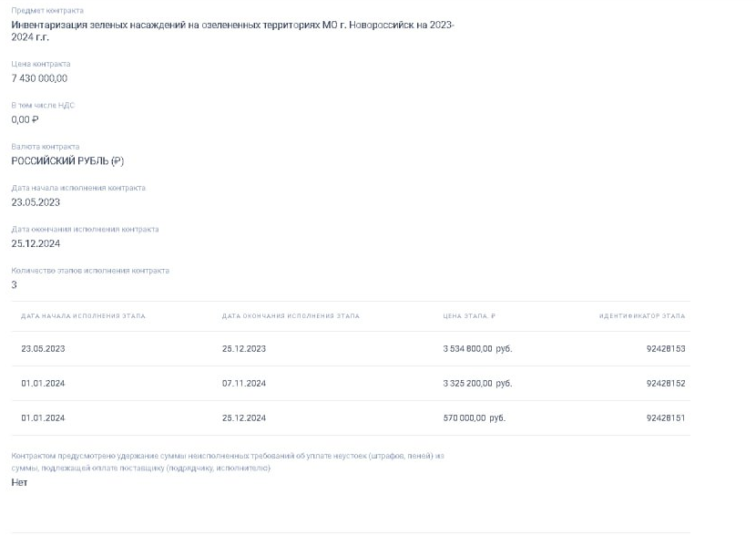Click the НДС value 0,00 ₽
Viewport: 756px width, 546px height.
[25, 119]
